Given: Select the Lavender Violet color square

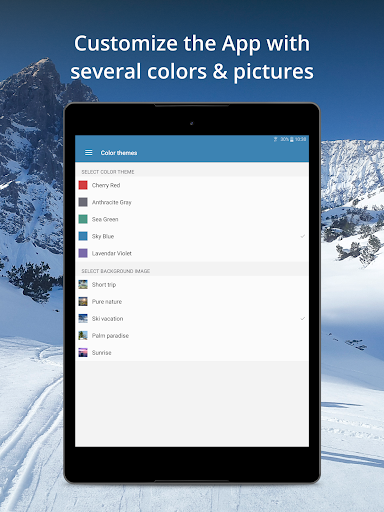Looking at the screenshot, I should click(83, 253).
